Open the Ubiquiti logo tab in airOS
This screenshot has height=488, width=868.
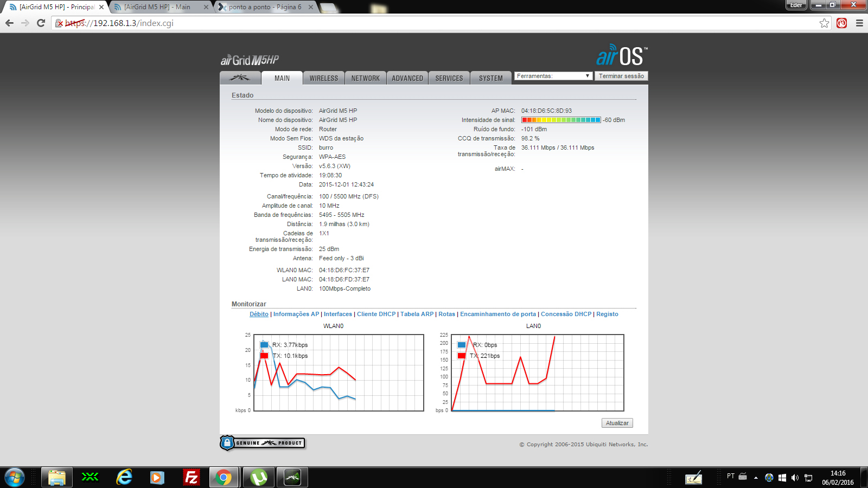pos(240,78)
